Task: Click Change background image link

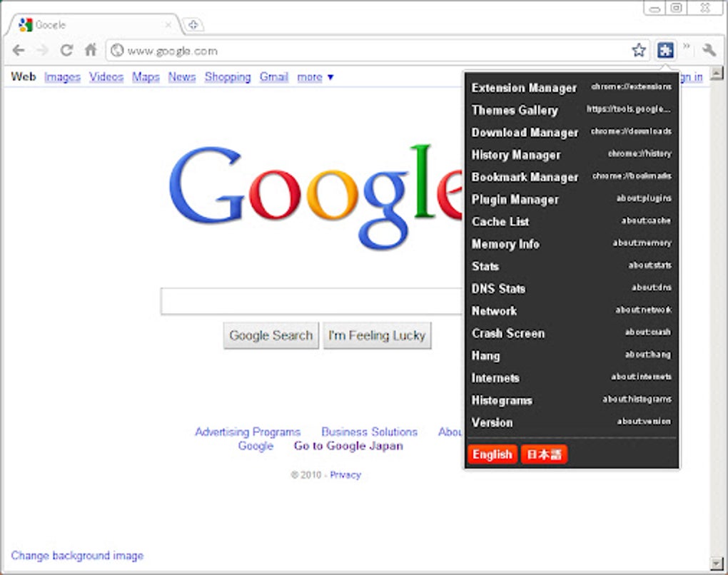Action: (77, 556)
